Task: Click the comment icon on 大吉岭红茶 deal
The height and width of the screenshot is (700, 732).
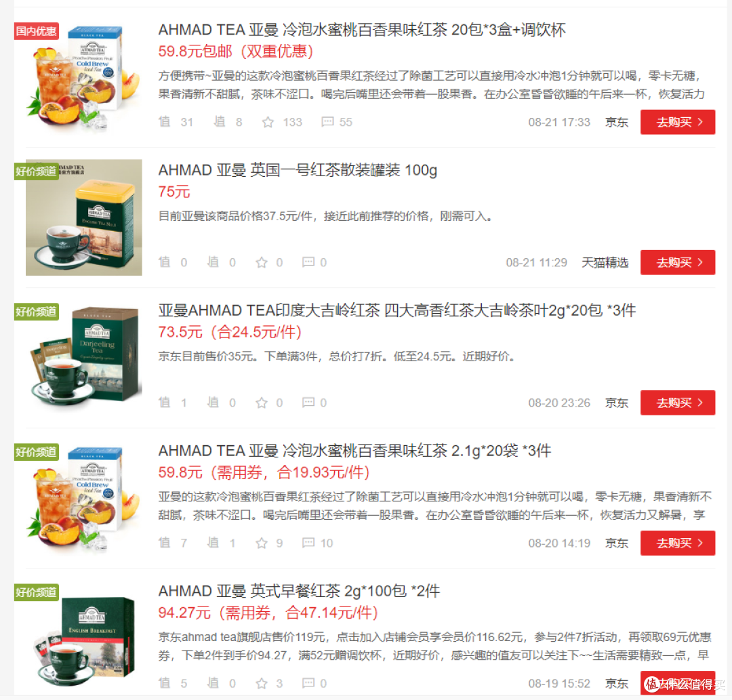Action: (x=308, y=403)
